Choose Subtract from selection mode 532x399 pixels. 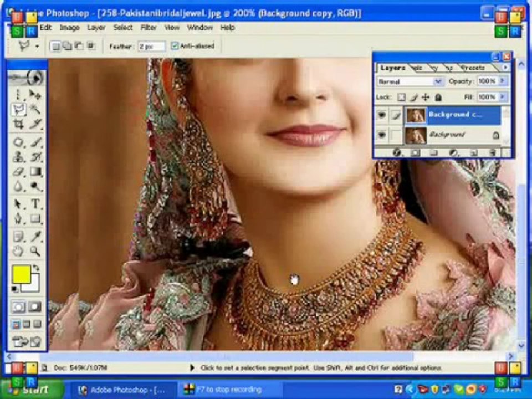79,46
